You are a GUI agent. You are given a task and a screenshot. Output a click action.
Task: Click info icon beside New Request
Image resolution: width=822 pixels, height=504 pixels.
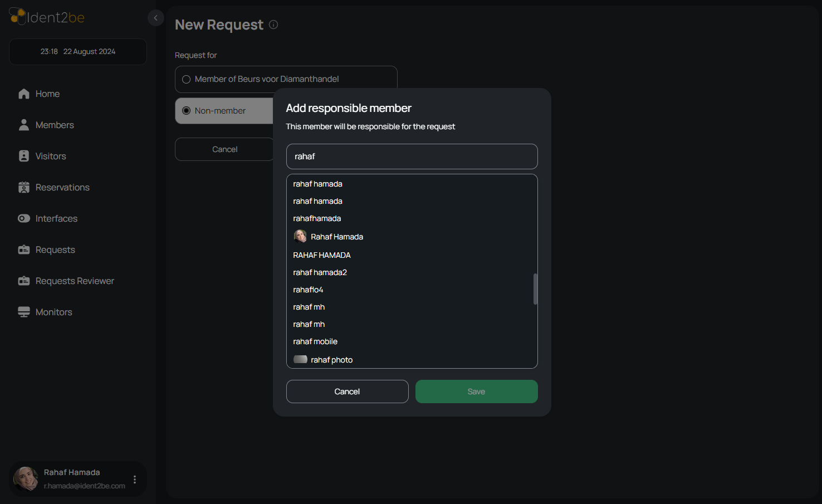click(x=273, y=25)
